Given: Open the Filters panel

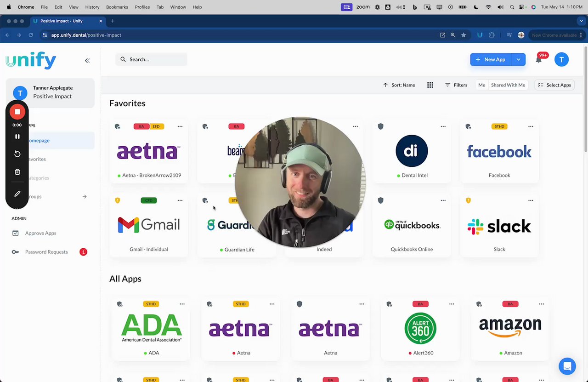Looking at the screenshot, I should (456, 85).
